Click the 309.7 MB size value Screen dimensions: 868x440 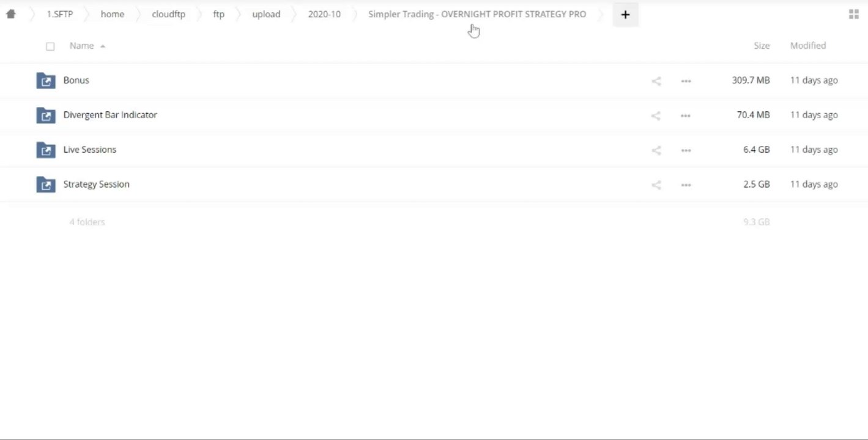[751, 80]
